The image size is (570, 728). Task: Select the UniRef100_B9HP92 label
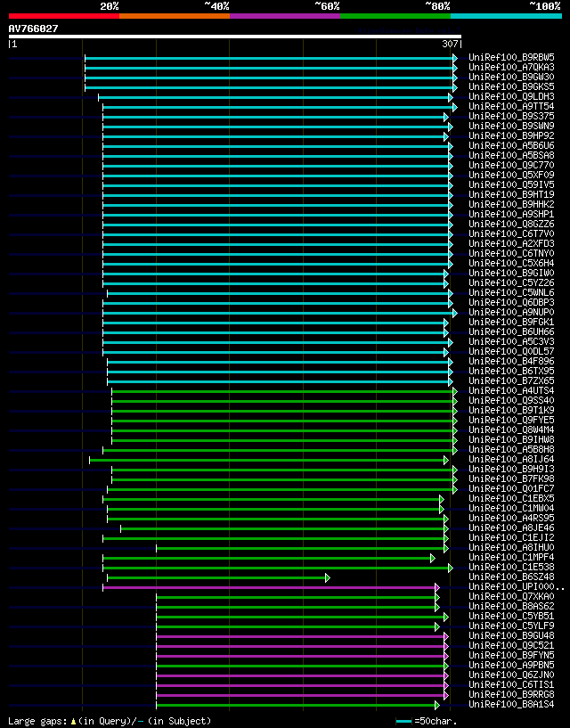pos(511,136)
